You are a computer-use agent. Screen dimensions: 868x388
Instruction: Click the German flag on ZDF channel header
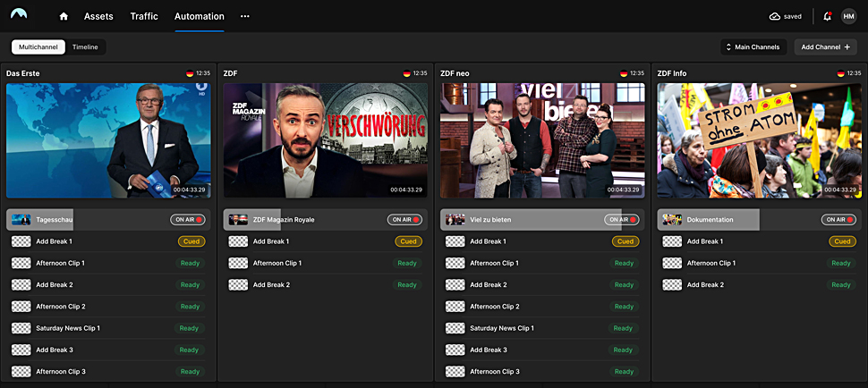[x=407, y=73]
